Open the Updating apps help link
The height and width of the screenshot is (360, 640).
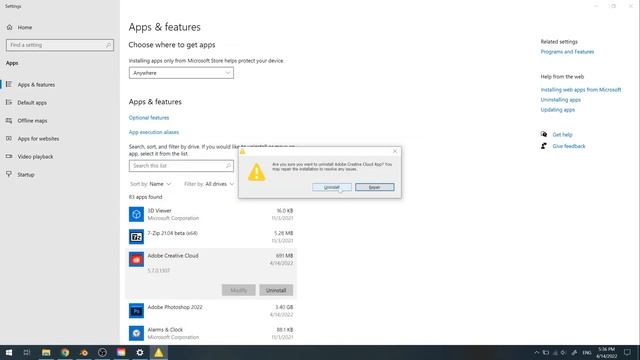pyautogui.click(x=558, y=110)
